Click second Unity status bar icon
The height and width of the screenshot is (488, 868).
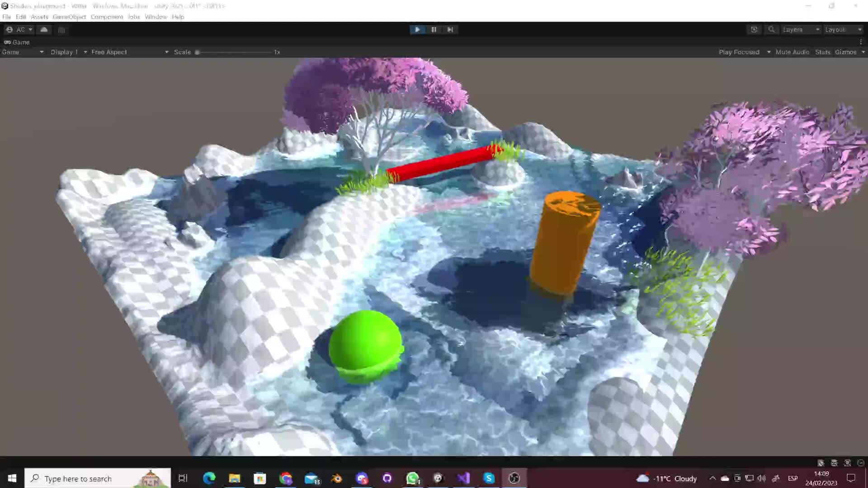(834, 463)
